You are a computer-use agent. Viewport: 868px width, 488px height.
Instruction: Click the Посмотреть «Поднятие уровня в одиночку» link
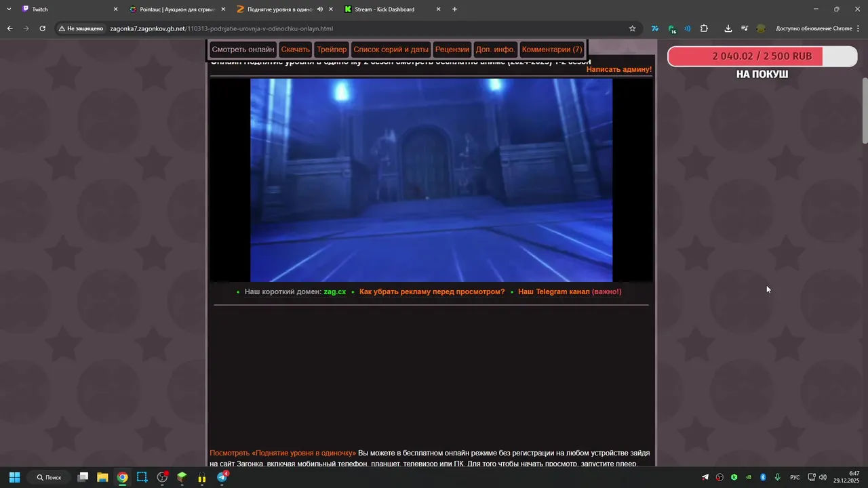pyautogui.click(x=283, y=453)
